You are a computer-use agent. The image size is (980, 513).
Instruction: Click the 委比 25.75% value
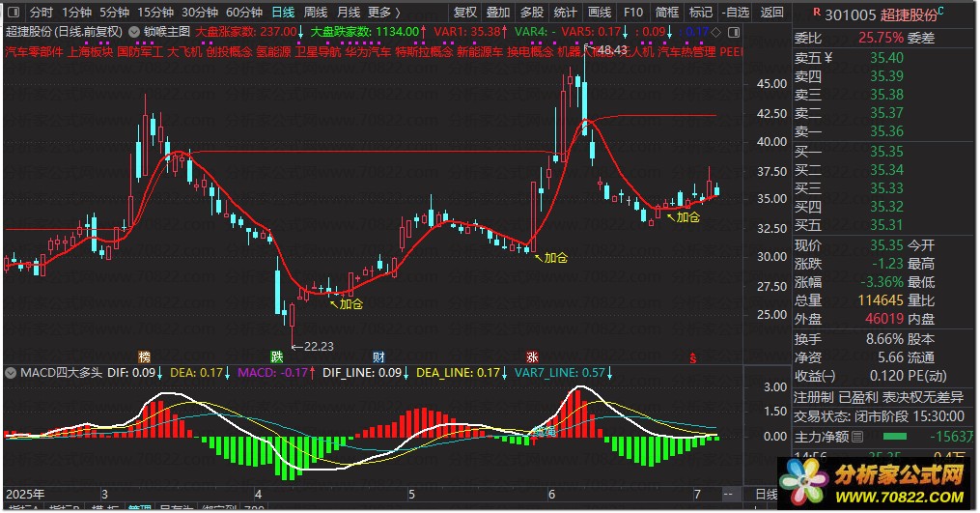[880, 39]
